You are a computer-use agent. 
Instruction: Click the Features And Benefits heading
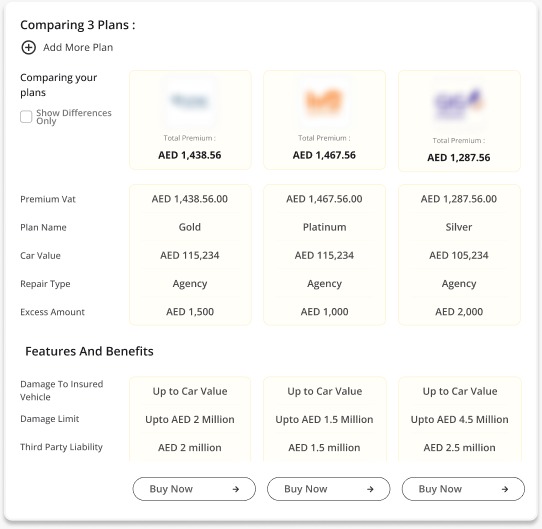(x=89, y=351)
